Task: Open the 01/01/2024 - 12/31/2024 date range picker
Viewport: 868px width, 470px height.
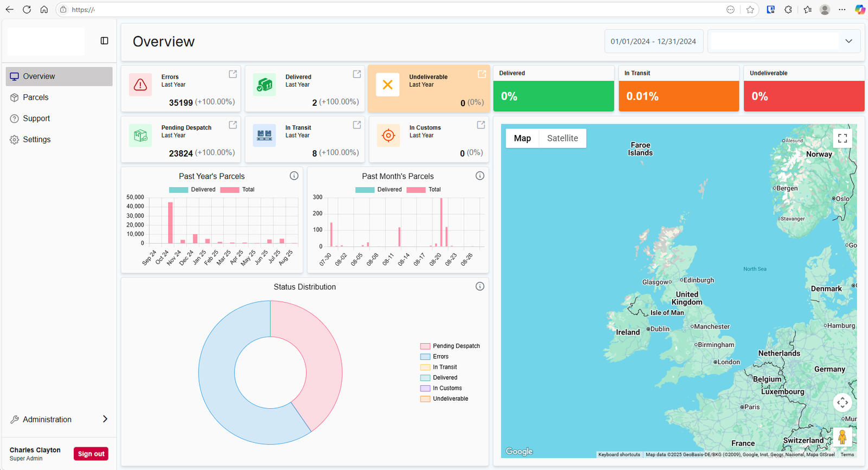Action: pos(653,41)
